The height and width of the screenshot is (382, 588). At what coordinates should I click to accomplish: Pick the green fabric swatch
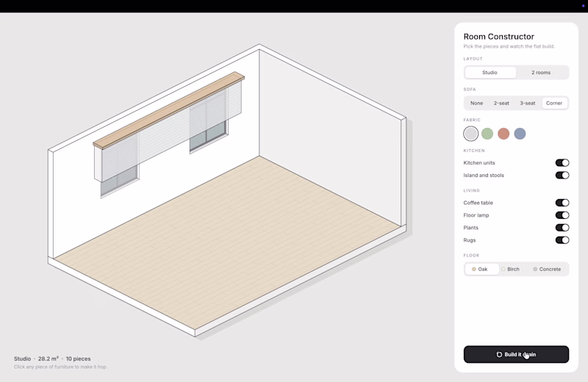point(487,134)
